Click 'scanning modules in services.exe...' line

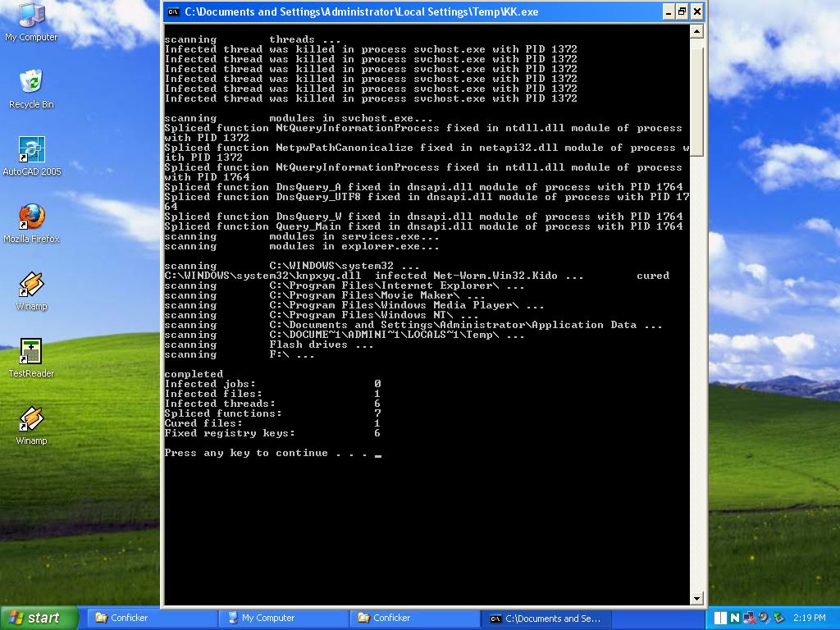coord(302,236)
